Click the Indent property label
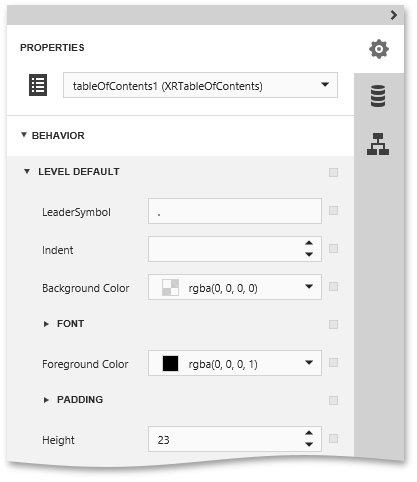The height and width of the screenshot is (482, 417). (x=58, y=250)
